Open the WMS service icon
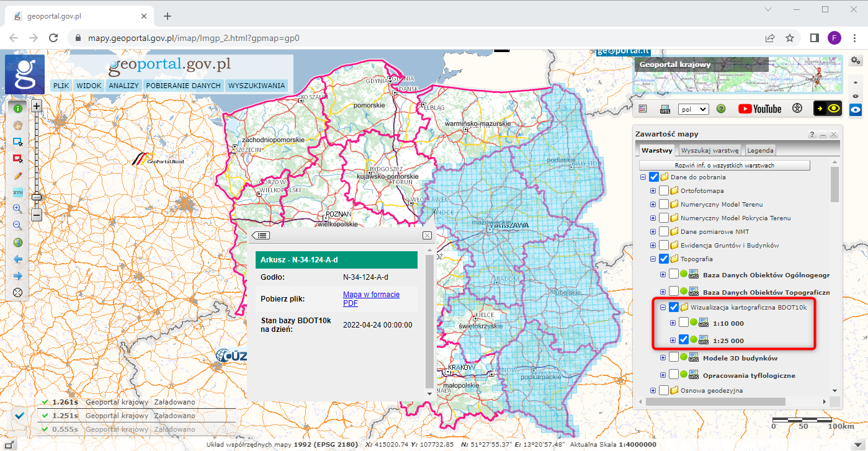 click(x=664, y=109)
